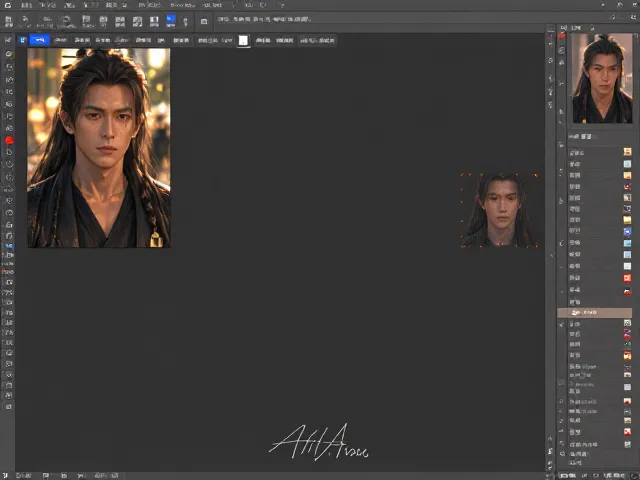Select the blue square icon in options bar
Image resolution: width=640 pixels, height=480 pixels.
tap(23, 40)
